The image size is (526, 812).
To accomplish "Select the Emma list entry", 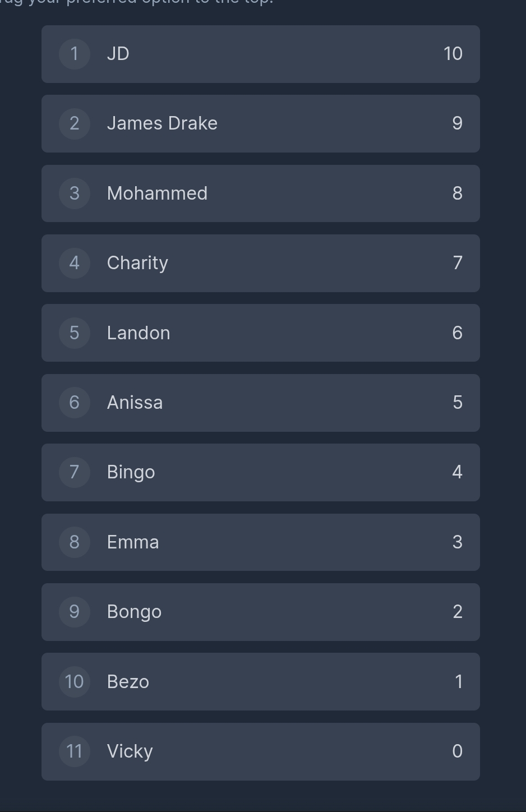I will pyautogui.click(x=261, y=542).
